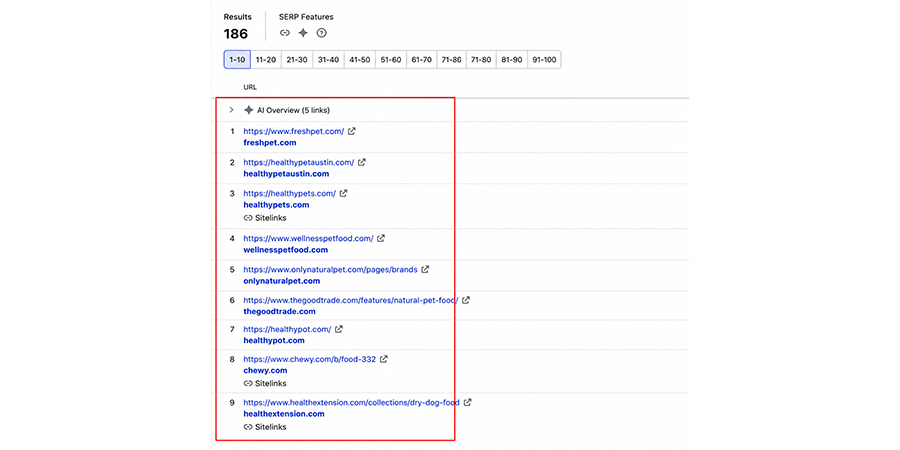Switch to the 21-30 results page
This screenshot has width=900, height=450.
click(x=297, y=60)
